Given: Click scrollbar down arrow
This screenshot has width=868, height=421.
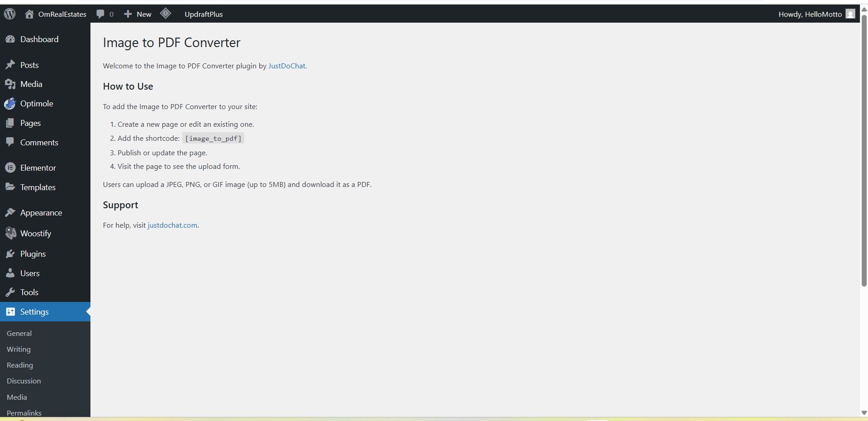Looking at the screenshot, I should click(x=864, y=412).
